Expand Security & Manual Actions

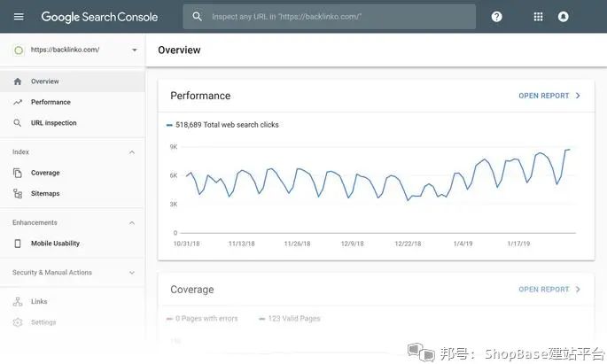[x=132, y=273]
